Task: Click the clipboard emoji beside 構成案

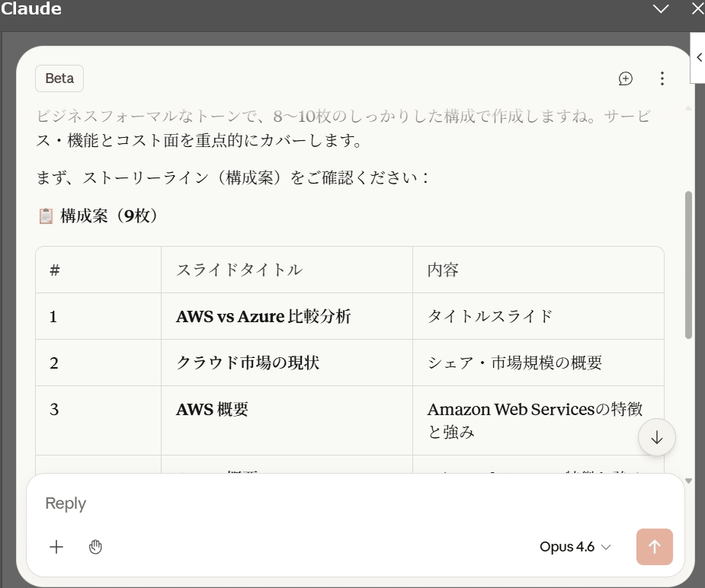Action: pyautogui.click(x=46, y=216)
